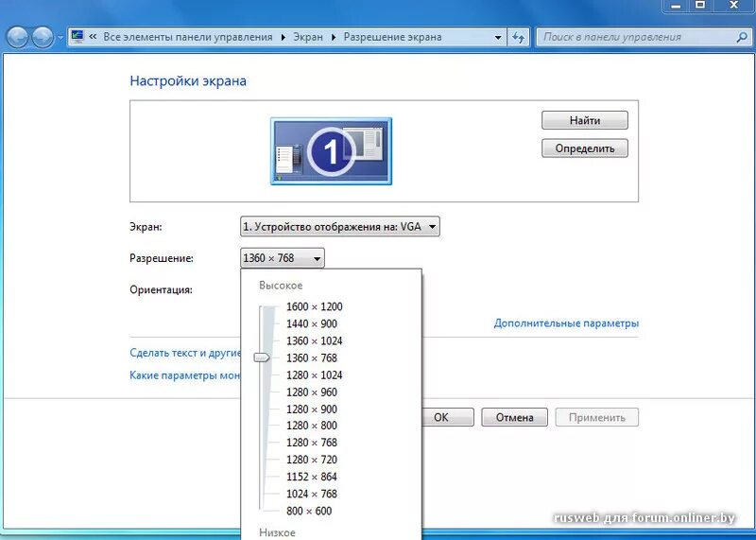This screenshot has width=756, height=540.
Task: Choose 1280 × 800 resolution
Action: [312, 426]
